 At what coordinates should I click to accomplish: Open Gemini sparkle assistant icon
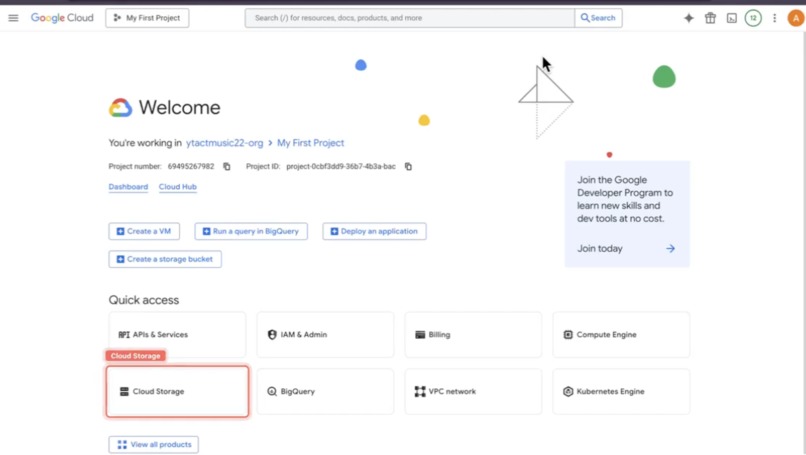(x=689, y=19)
